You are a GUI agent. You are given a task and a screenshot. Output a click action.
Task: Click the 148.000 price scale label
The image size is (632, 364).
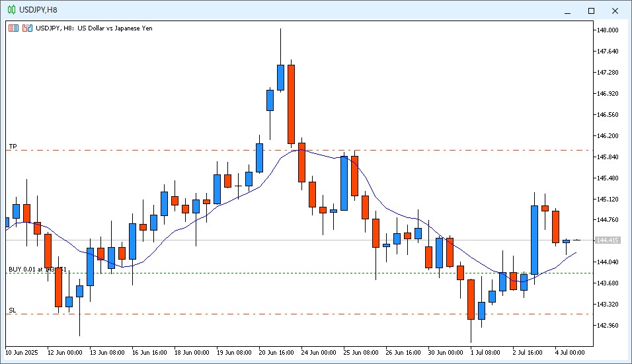click(x=608, y=30)
